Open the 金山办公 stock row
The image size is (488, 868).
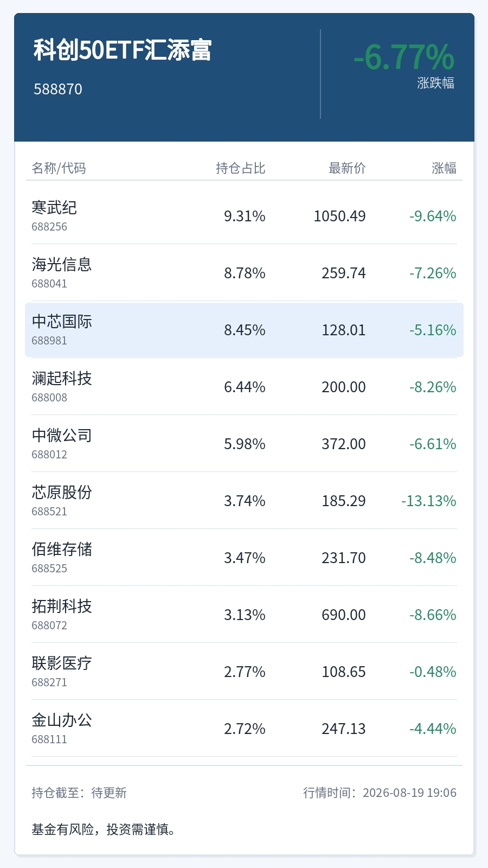point(244,729)
